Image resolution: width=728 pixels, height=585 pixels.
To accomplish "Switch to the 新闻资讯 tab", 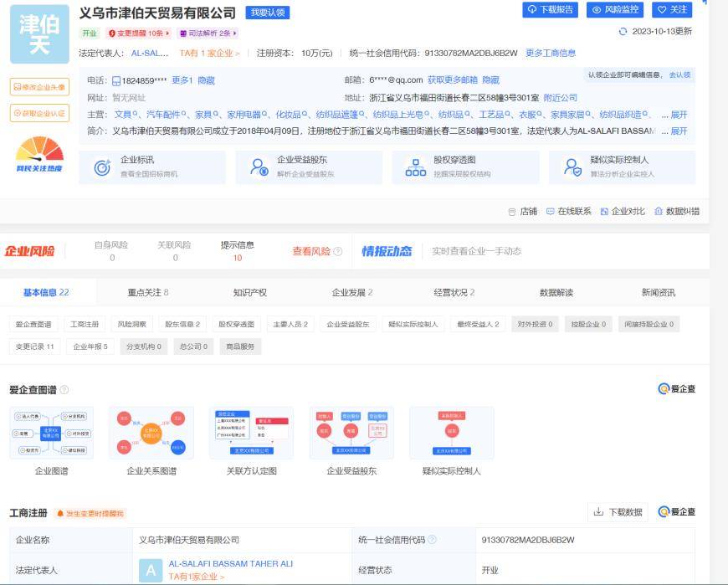I will point(659,293).
